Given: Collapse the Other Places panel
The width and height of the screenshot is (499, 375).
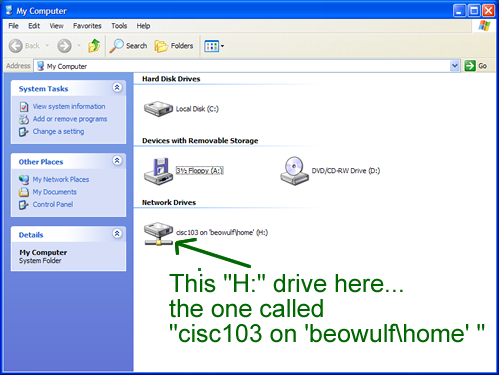Looking at the screenshot, I should (117, 161).
